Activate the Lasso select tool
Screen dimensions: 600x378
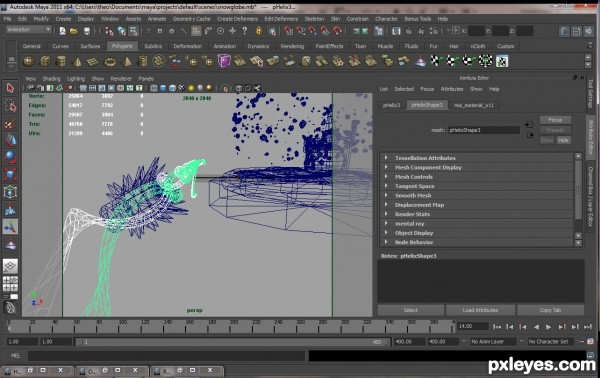tap(10, 106)
